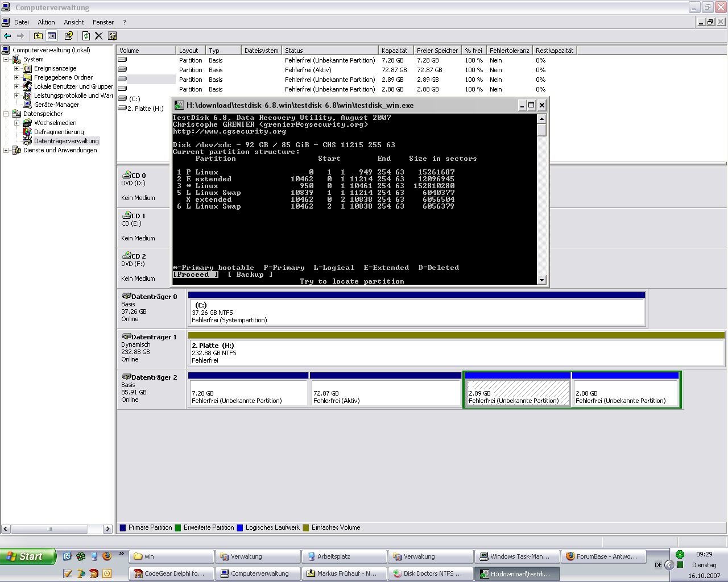728x582 pixels.
Task: Expand the Dienste und Anwendungen node
Action: (6, 150)
